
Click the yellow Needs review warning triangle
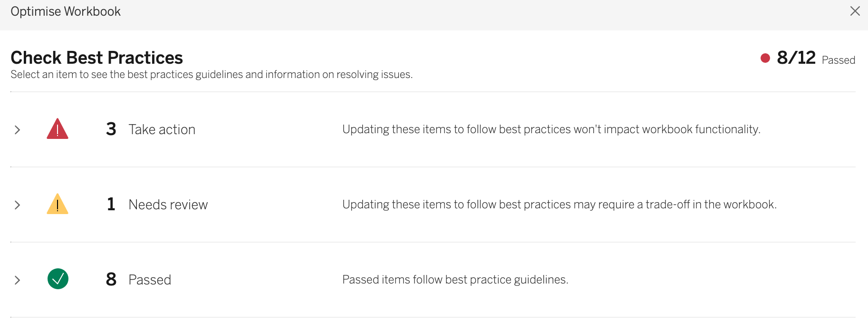point(58,205)
